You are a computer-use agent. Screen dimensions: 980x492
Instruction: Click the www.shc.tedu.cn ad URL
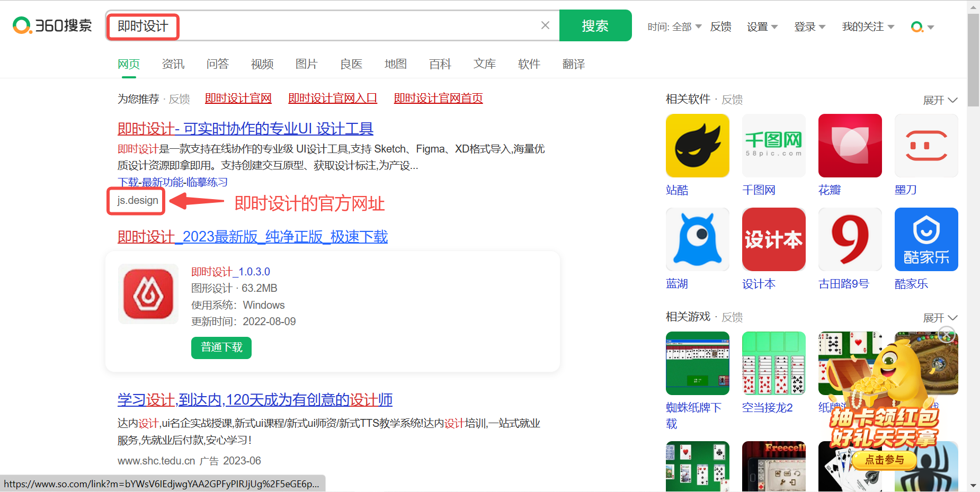[x=156, y=461]
